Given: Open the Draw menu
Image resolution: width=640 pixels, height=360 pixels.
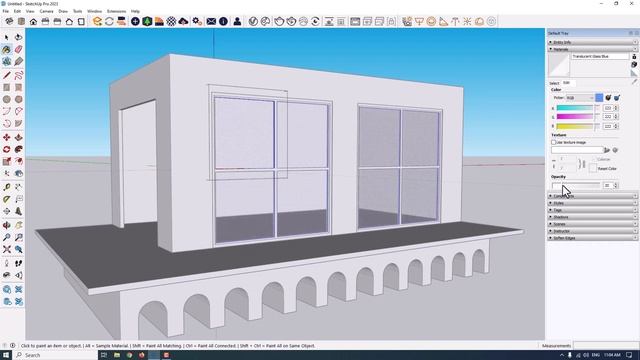Looking at the screenshot, I should (63, 11).
